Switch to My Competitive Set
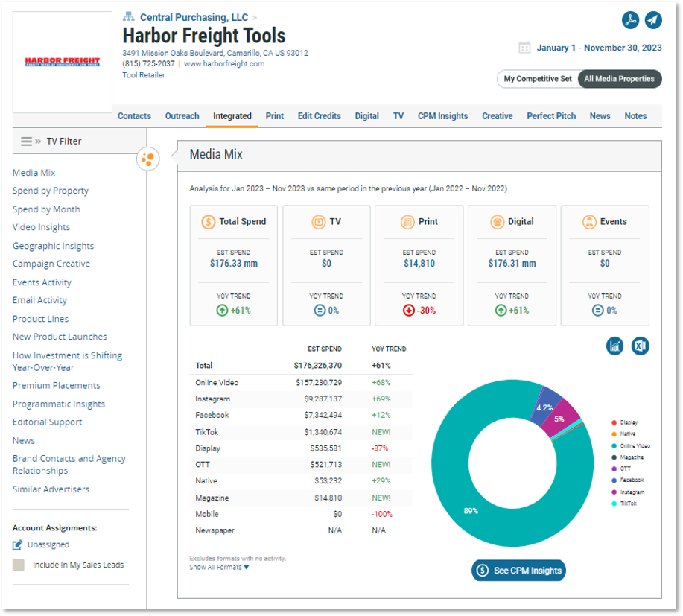This screenshot has width=683, height=616. click(538, 79)
